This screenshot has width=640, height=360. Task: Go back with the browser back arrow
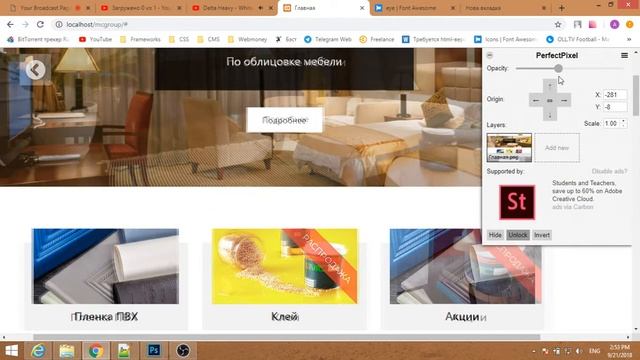(x=10, y=24)
